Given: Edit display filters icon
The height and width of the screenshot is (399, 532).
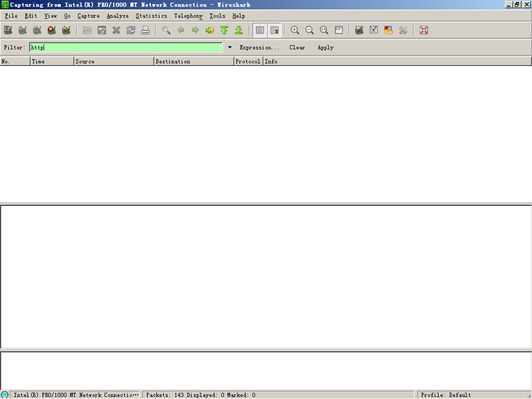Looking at the screenshot, I should tap(374, 30).
